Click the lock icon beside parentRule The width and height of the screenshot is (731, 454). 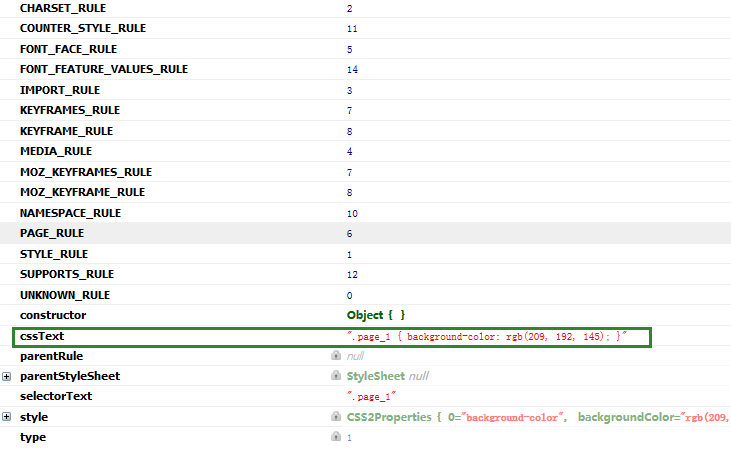coord(336,356)
